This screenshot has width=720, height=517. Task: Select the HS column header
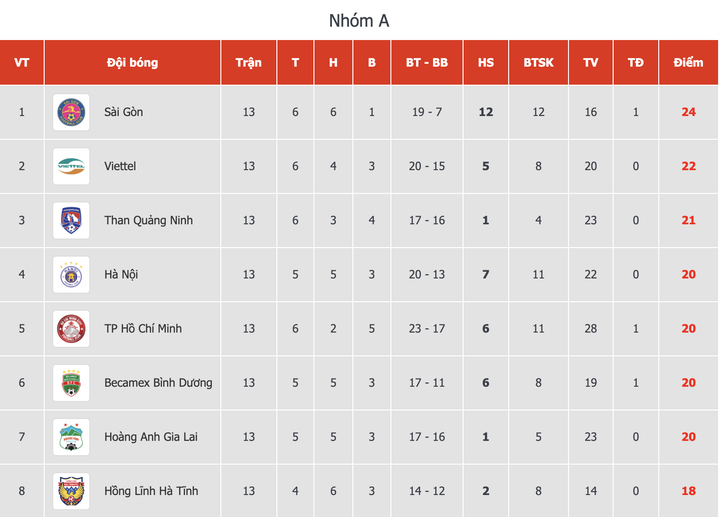486,62
